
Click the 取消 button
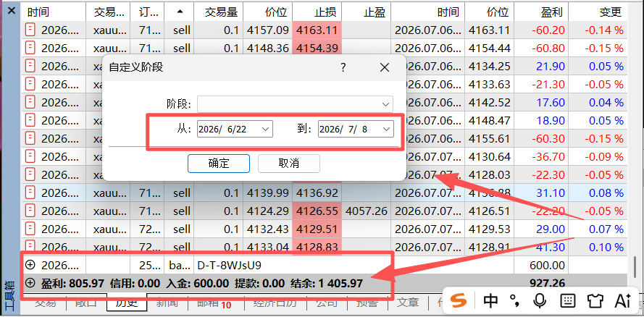289,164
